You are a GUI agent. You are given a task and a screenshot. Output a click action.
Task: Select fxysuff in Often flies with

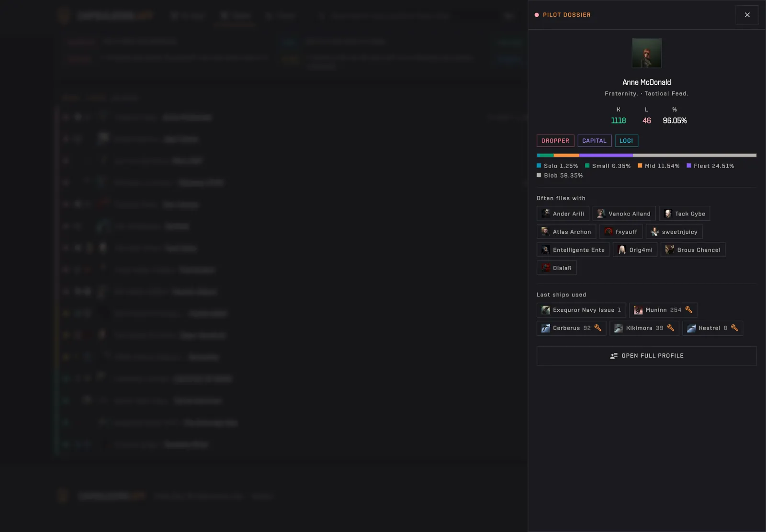point(621,232)
